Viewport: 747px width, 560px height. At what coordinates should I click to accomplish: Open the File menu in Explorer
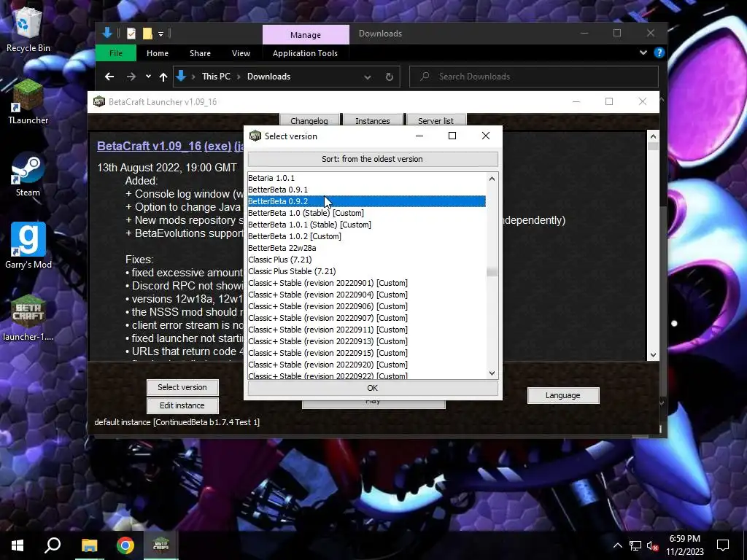tap(116, 53)
